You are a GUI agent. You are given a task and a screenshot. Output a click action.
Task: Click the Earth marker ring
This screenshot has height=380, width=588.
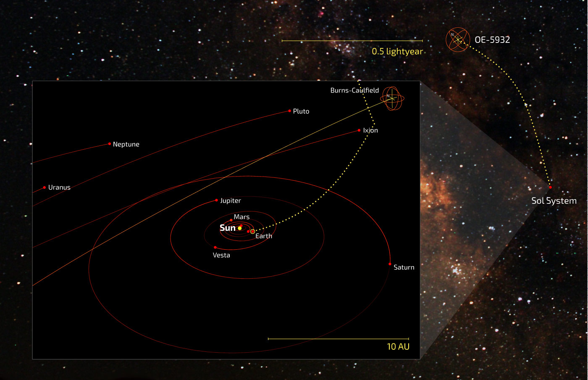[x=252, y=231]
